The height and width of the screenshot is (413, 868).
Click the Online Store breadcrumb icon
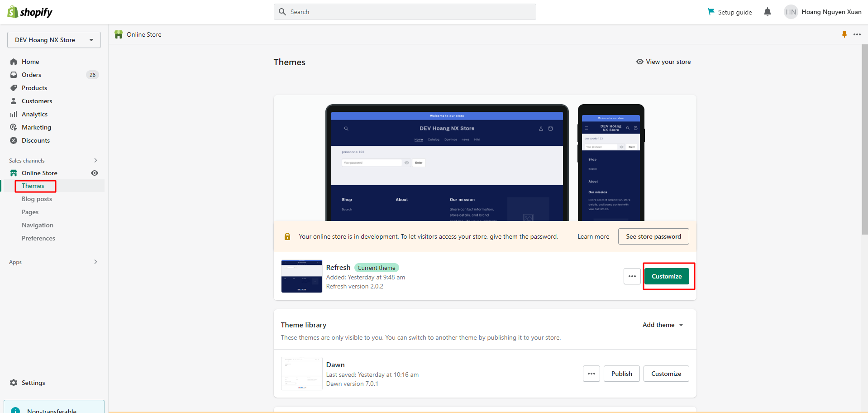(x=119, y=34)
